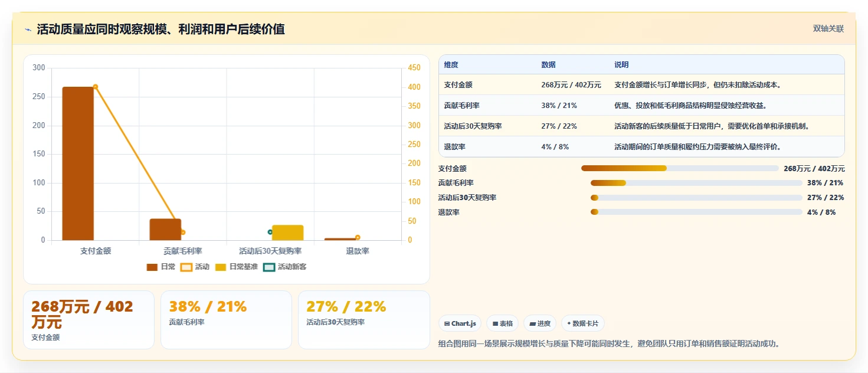
Task: Click the line point above 支付金额 bar
Action: click(x=95, y=87)
